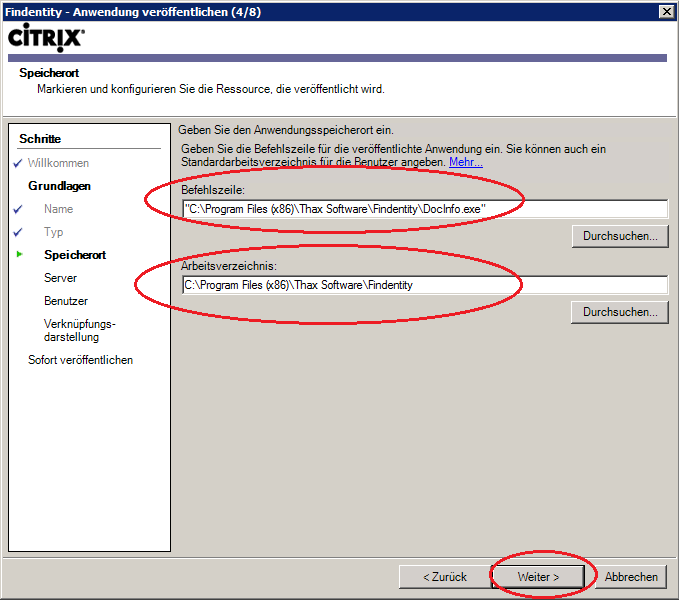Click checkmark icon beside Typ
The height and width of the screenshot is (600, 679).
(x=18, y=232)
